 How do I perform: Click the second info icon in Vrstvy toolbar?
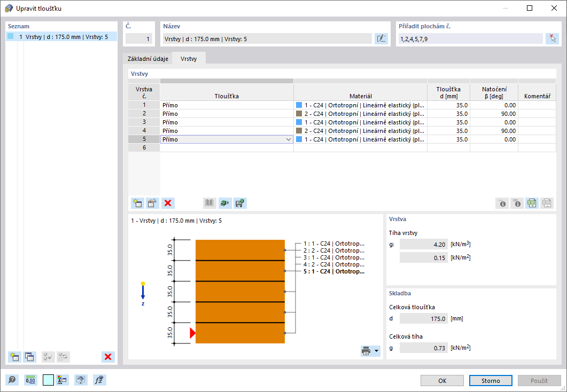click(517, 203)
